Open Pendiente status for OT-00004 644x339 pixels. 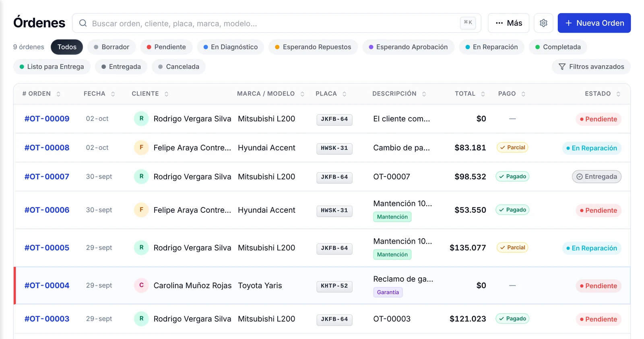click(599, 286)
